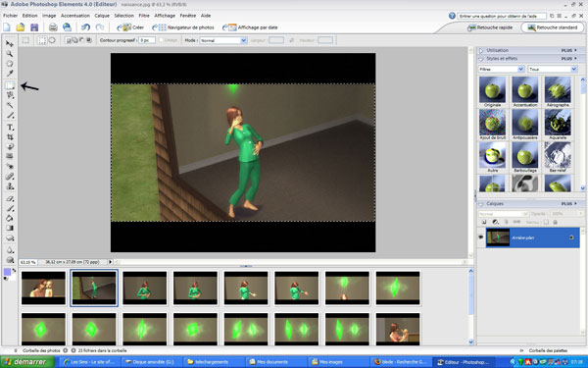The width and height of the screenshot is (588, 368).
Task: Toggle Lock All icon in Calques palette
Action: point(555,223)
